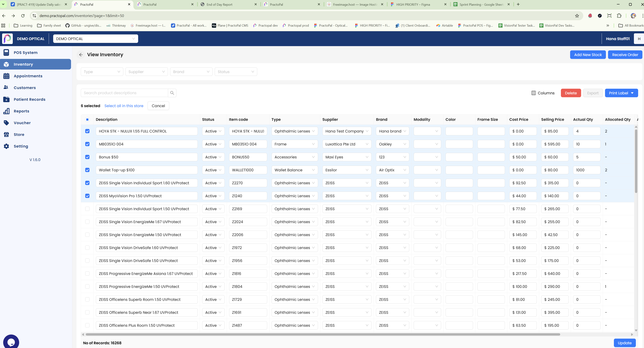This screenshot has height=348, width=644.
Task: Switch to End of Day Report tab
Action: point(219,4)
